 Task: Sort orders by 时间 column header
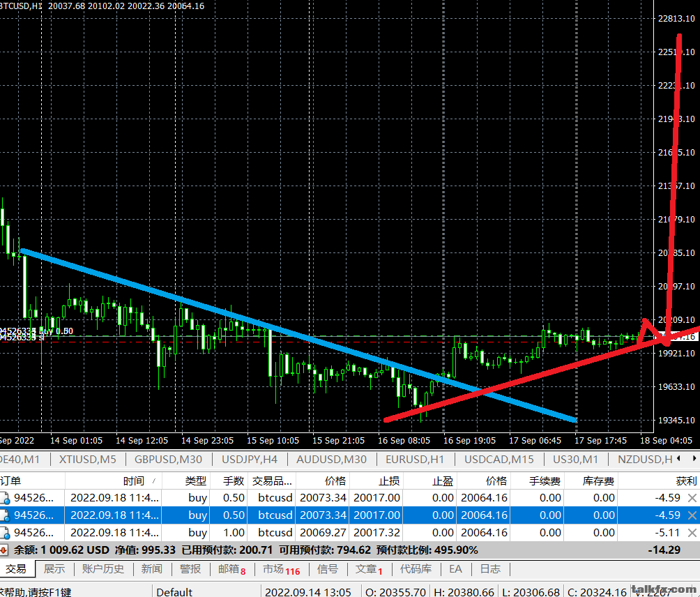114,481
